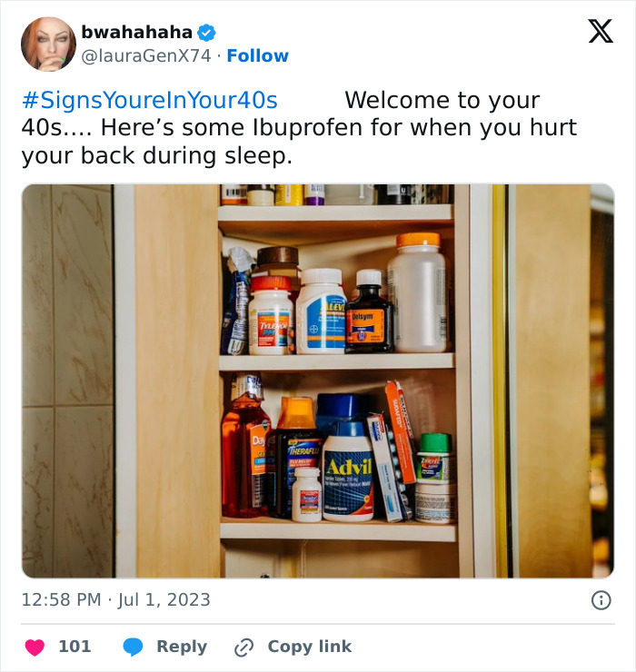636x672 pixels.
Task: Open the @lauraGenX74 handle
Action: (145, 55)
